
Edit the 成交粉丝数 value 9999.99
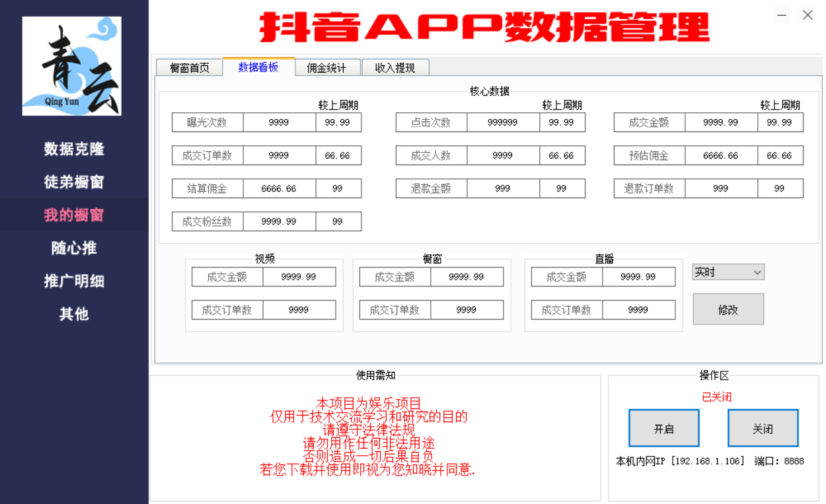tap(279, 221)
